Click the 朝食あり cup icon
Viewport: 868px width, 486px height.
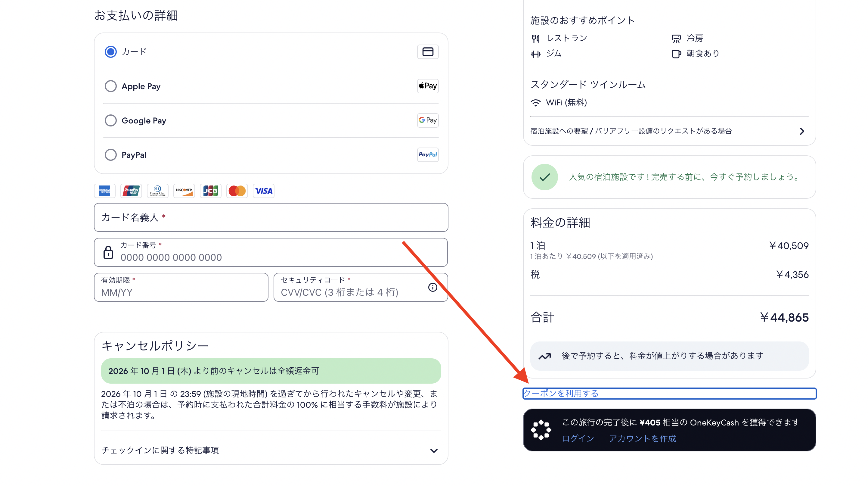676,54
